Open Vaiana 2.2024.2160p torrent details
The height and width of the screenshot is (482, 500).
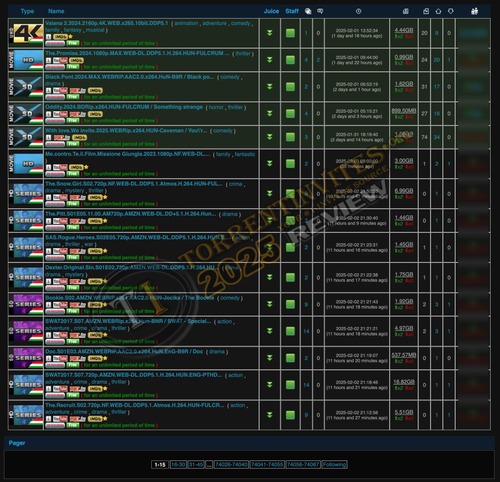coord(107,23)
